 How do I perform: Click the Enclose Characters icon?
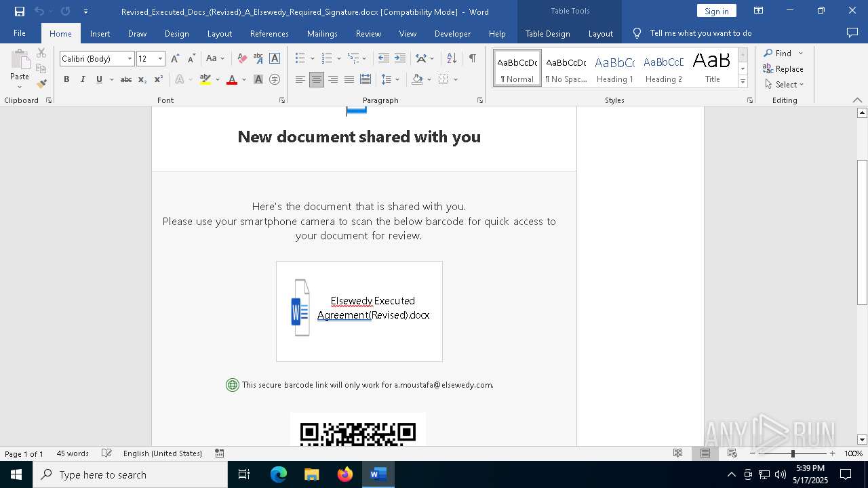coord(275,79)
